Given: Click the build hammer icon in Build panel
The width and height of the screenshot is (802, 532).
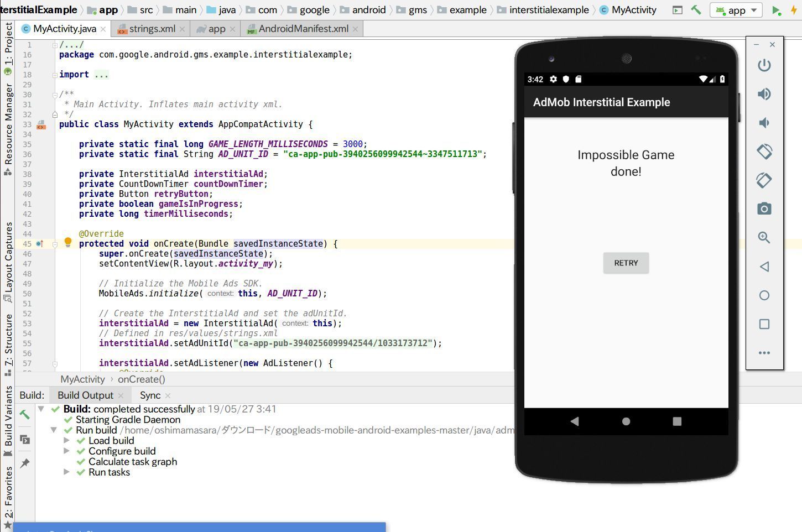Looking at the screenshot, I should coord(25,414).
